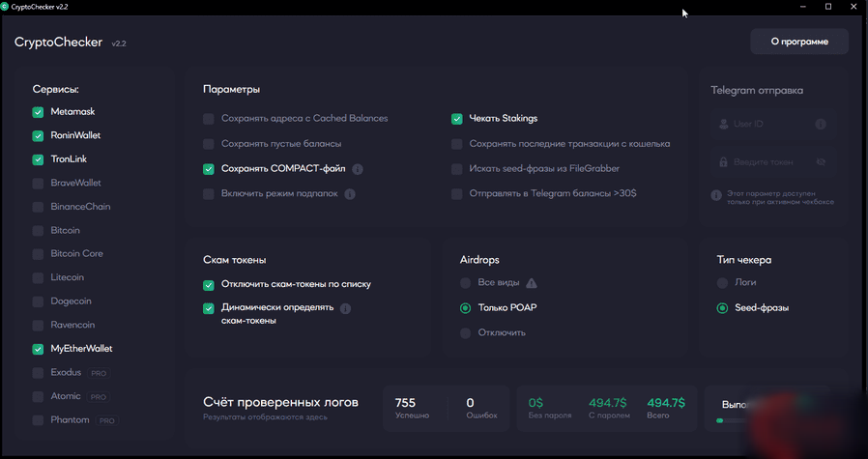This screenshot has height=459, width=868.
Task: Toggle token visibility with the crossed-eye icon
Action: tap(821, 162)
